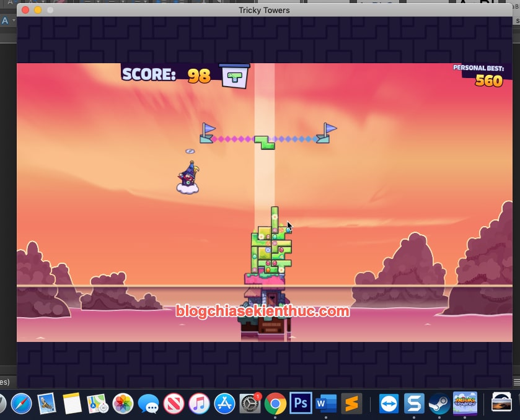Click the Tricky Towers window title
The width and height of the screenshot is (520, 420).
pyautogui.click(x=264, y=11)
